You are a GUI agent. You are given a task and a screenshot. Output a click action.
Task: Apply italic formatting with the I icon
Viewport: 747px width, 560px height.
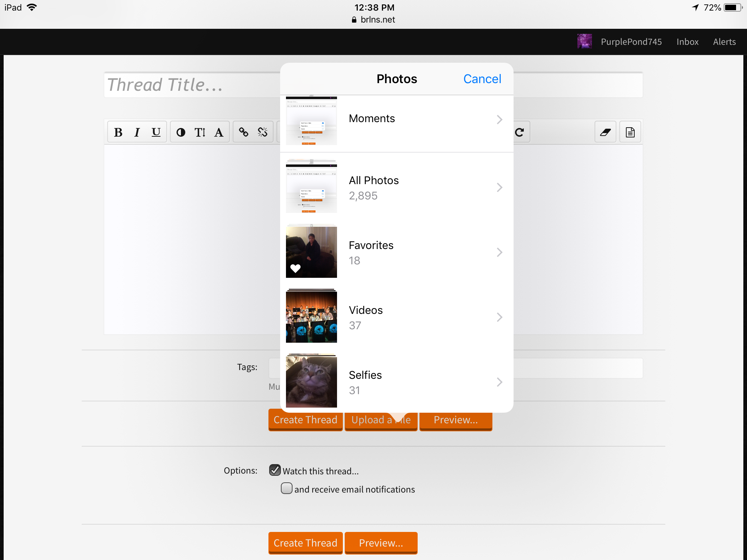[137, 132]
